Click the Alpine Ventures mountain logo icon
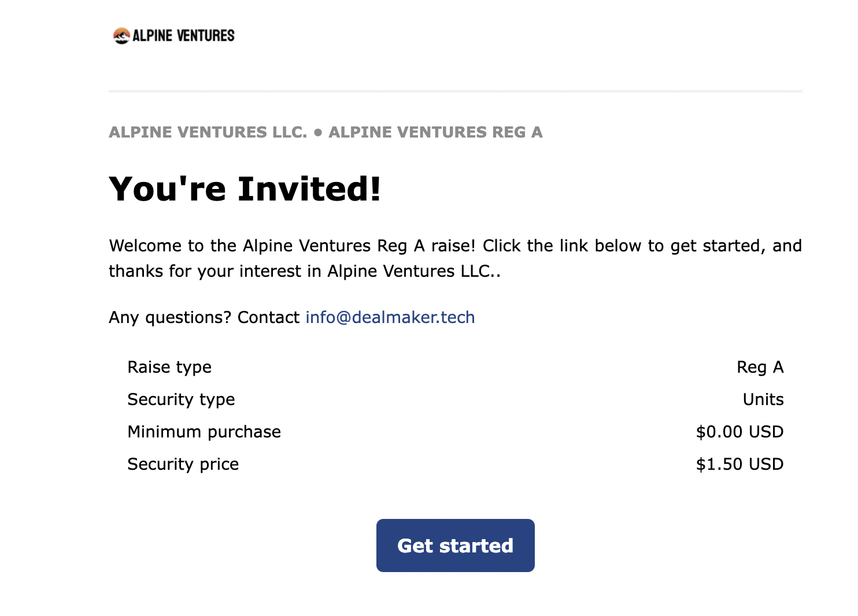 (121, 36)
